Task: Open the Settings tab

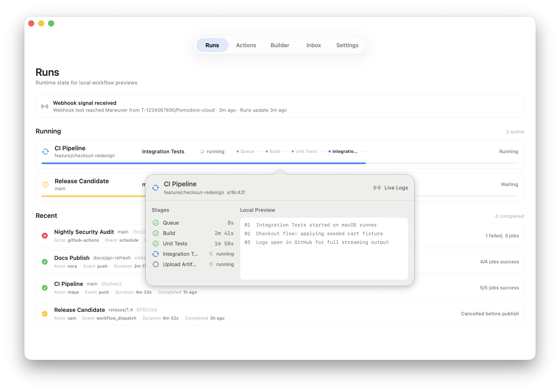Action: point(347,45)
